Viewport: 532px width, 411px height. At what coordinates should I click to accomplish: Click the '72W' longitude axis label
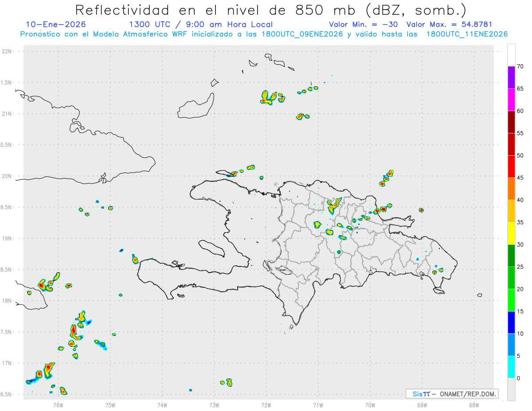(266, 404)
